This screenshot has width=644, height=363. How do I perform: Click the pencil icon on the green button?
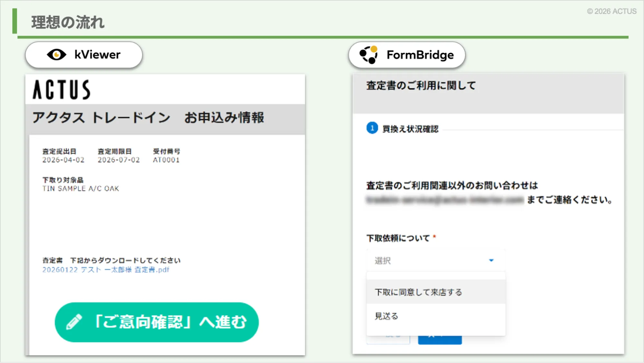click(x=74, y=322)
